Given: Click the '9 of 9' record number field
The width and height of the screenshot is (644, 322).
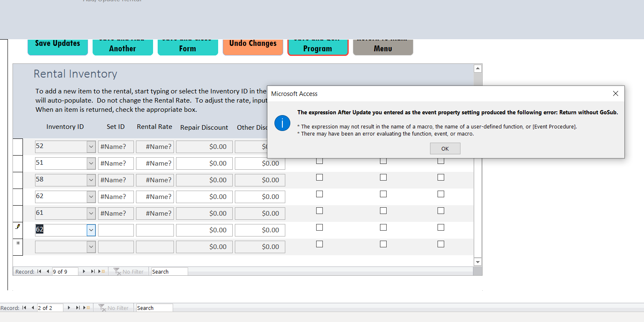Looking at the screenshot, I should click(x=65, y=272).
